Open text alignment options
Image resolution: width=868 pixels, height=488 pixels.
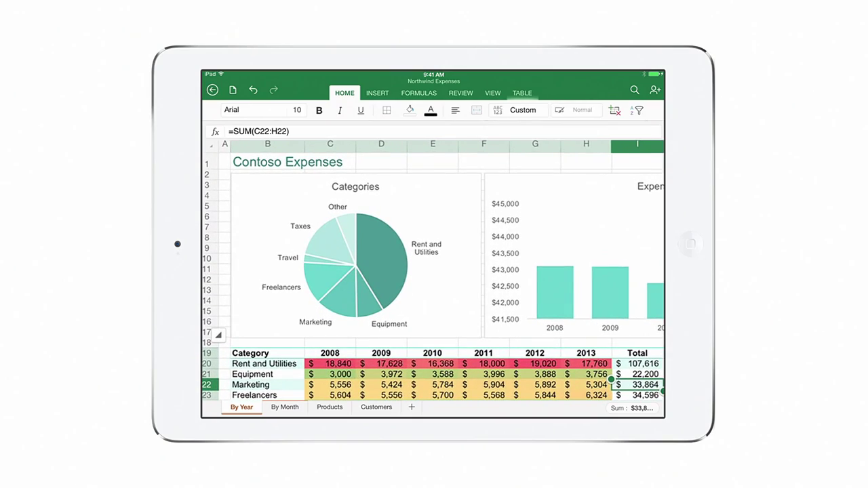click(455, 110)
